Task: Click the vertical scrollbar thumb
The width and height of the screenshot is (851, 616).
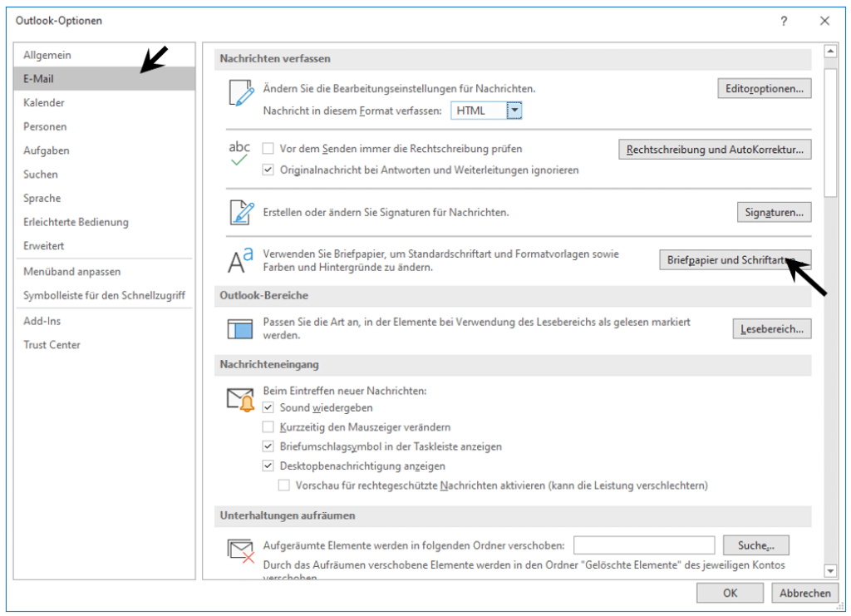Action: [x=830, y=132]
